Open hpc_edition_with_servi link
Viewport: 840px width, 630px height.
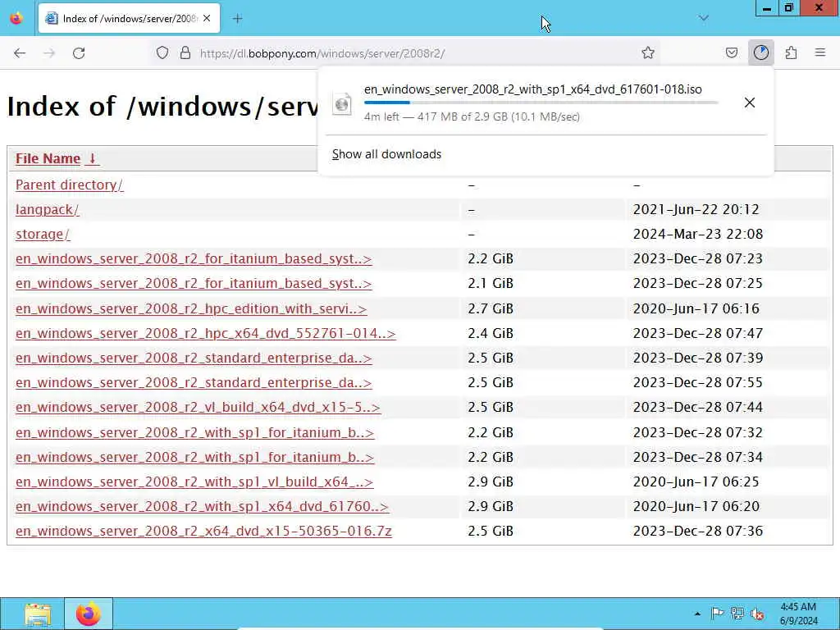tap(191, 308)
